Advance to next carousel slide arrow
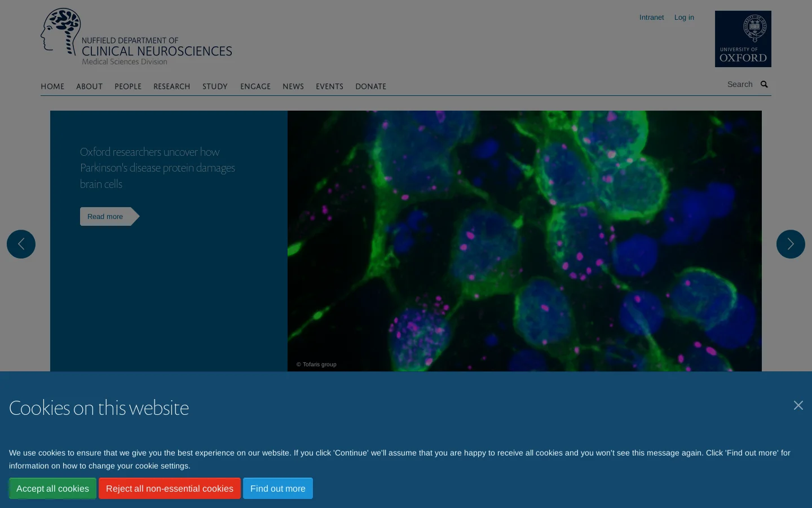This screenshot has height=508, width=812. click(791, 244)
